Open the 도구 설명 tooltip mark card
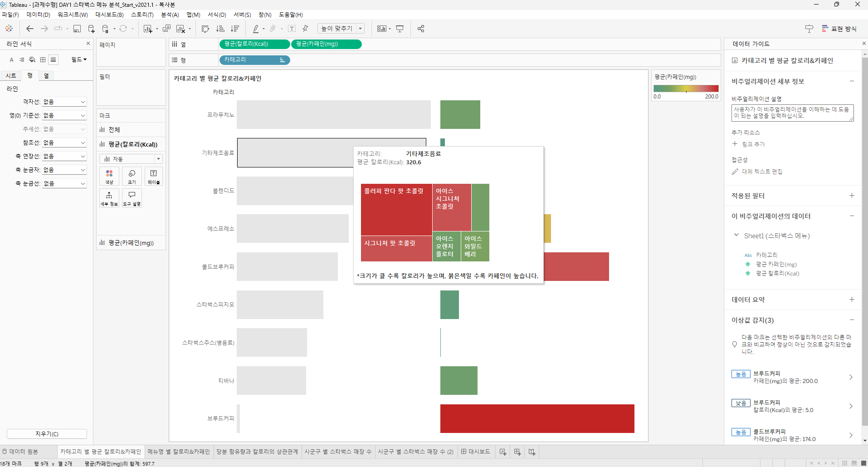868x467 pixels. click(x=132, y=198)
